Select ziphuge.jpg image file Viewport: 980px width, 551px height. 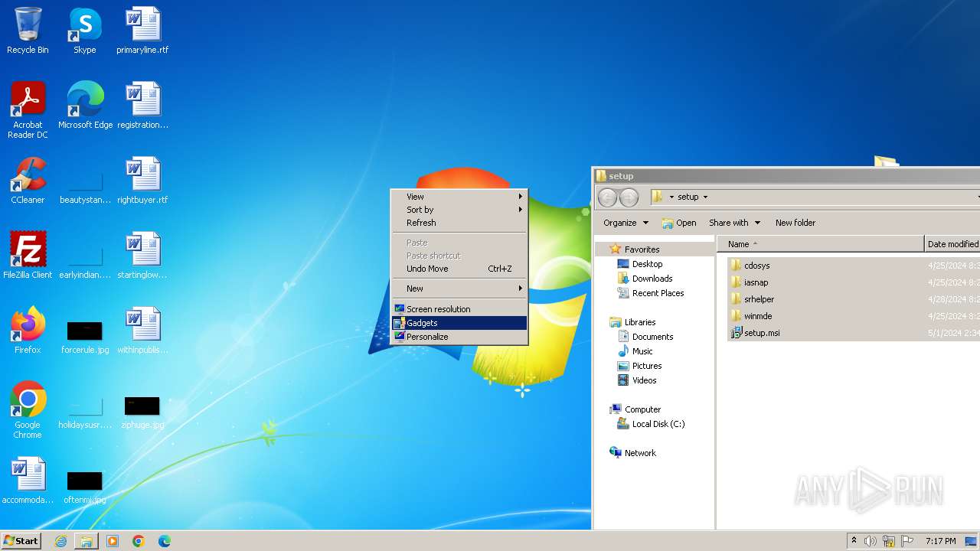point(142,412)
